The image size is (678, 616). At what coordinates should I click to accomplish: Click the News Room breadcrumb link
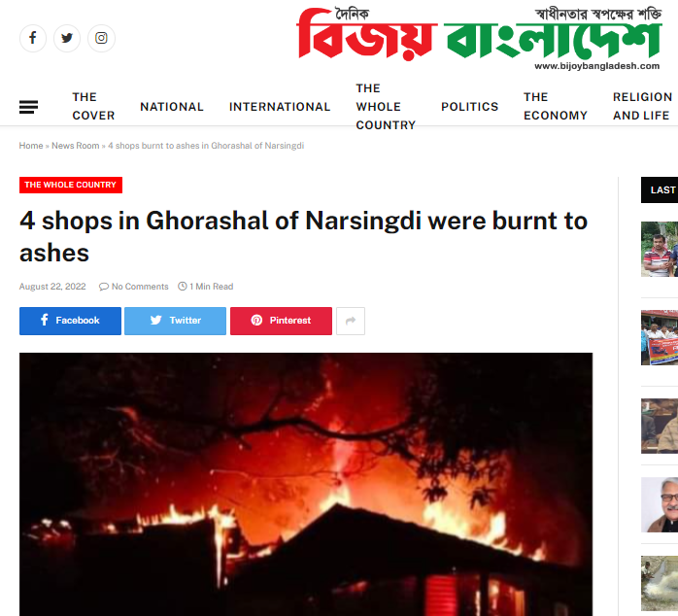click(x=75, y=146)
